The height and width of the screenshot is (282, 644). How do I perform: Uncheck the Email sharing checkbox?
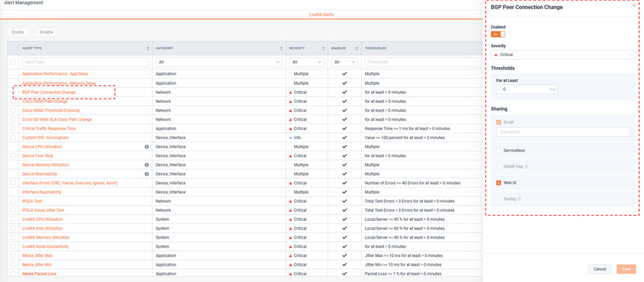point(498,122)
